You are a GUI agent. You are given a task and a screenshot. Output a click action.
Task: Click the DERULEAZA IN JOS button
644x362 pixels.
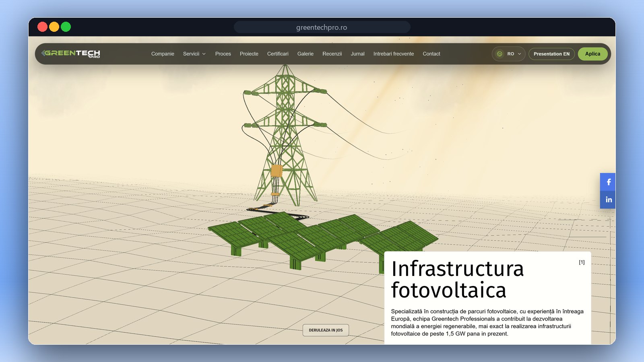coord(326,330)
